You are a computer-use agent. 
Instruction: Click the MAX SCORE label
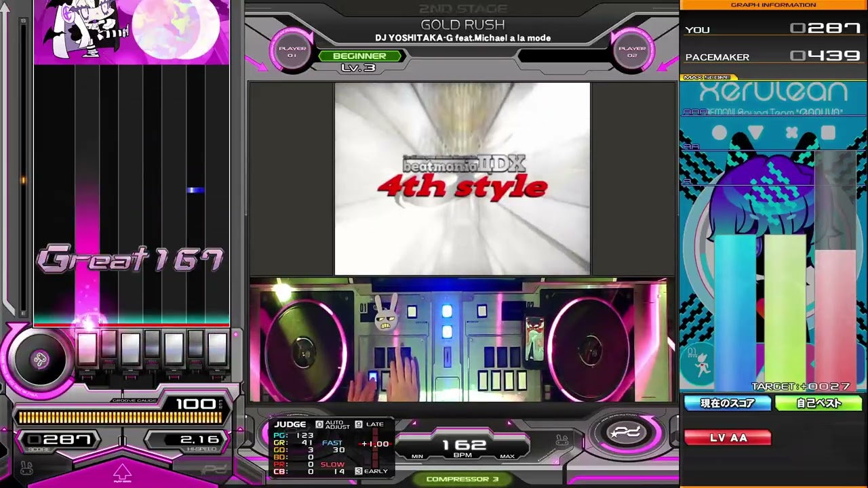pos(707,78)
